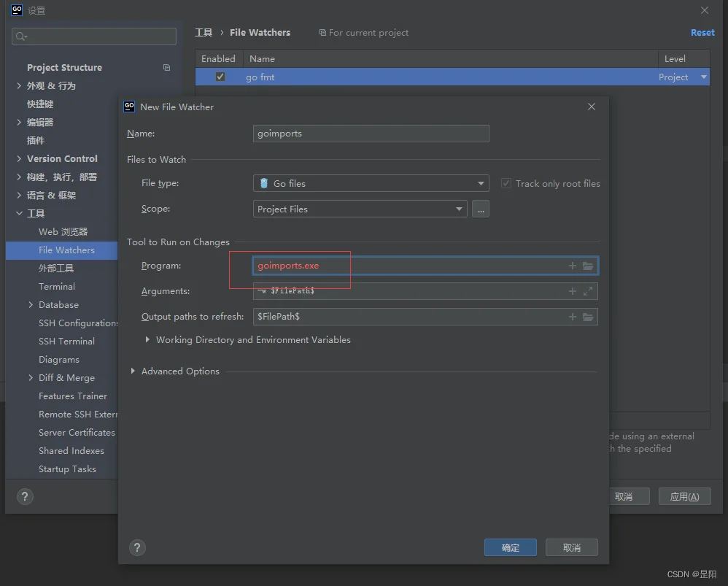Select the go fmt watcher row
728x586 pixels.
[452, 77]
